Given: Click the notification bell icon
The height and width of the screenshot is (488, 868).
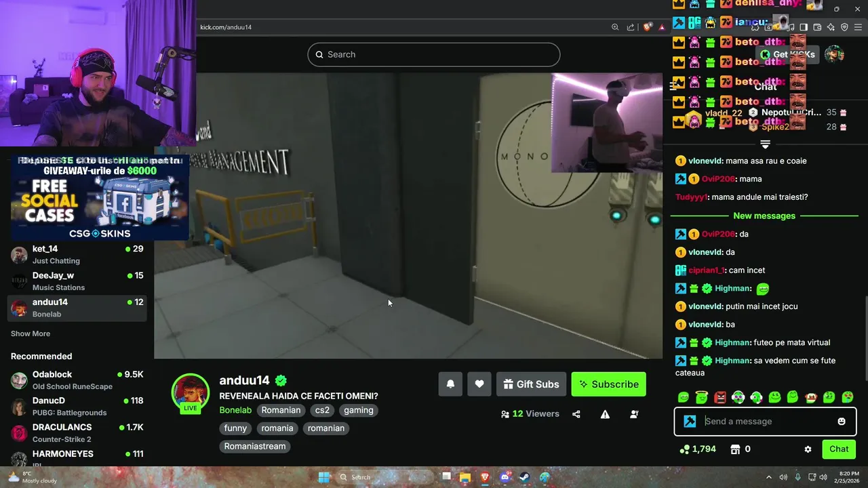Looking at the screenshot, I should pyautogui.click(x=450, y=384).
